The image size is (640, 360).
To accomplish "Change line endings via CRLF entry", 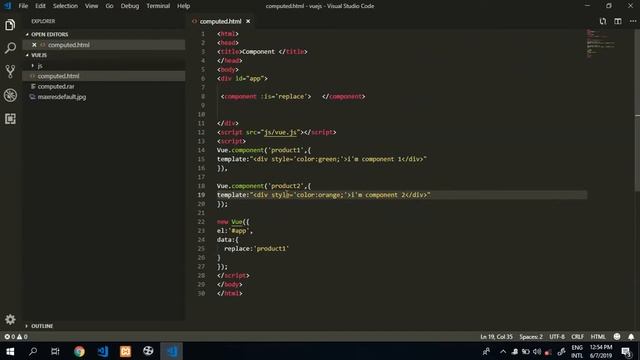I will (578, 337).
